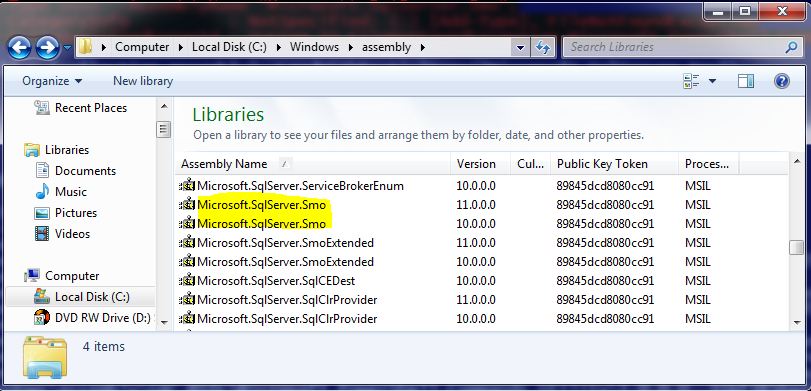Select Microsoft.SqlServer.SqlClrProvider 10.0.0.0 row
Screen dimensions: 811x391
click(x=457, y=319)
